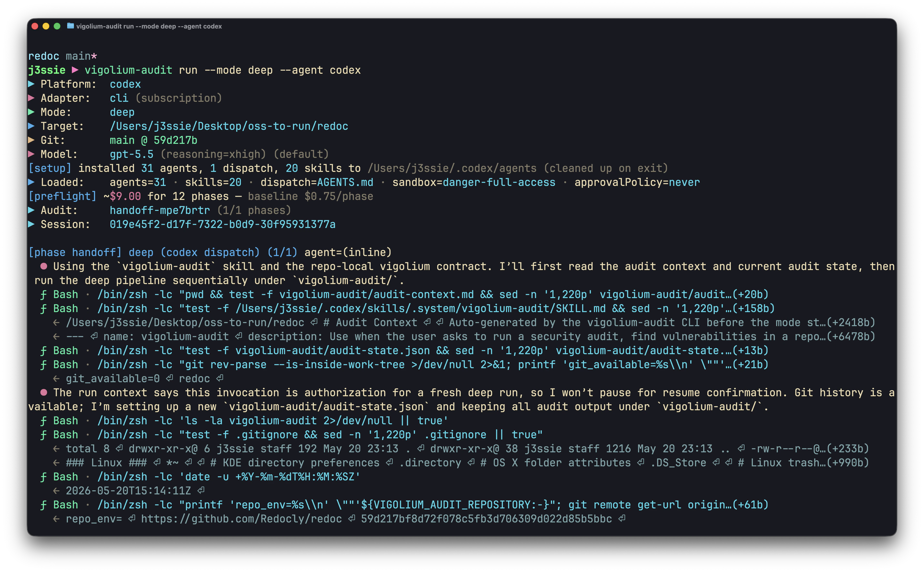Click the arrow marker before 'Platform:'
924x572 pixels.
pyautogui.click(x=31, y=84)
